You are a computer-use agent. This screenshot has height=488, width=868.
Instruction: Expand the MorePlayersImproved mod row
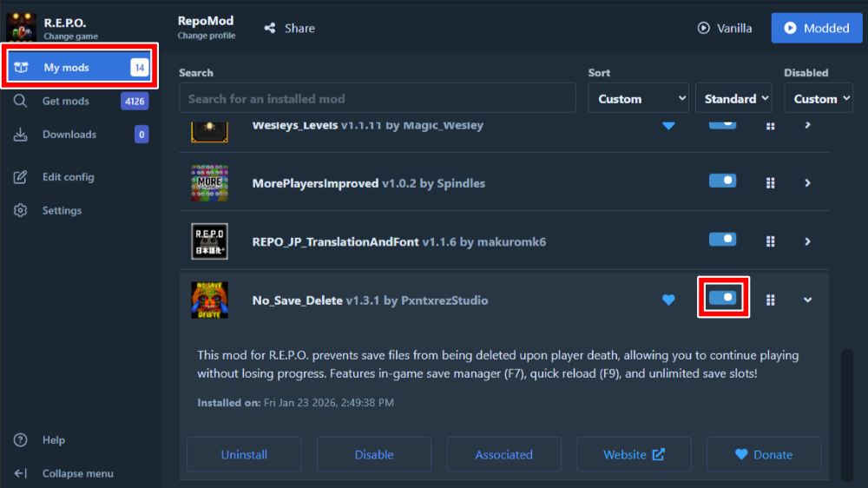[808, 183]
